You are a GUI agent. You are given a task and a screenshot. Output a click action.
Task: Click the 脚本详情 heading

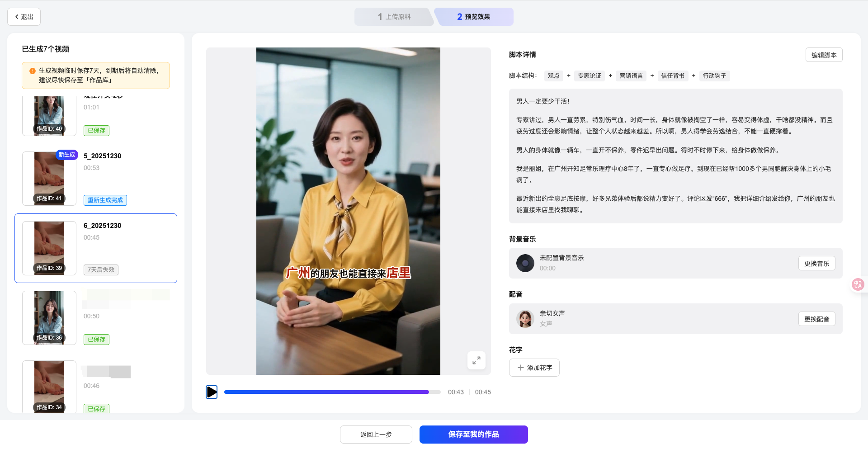click(x=523, y=55)
